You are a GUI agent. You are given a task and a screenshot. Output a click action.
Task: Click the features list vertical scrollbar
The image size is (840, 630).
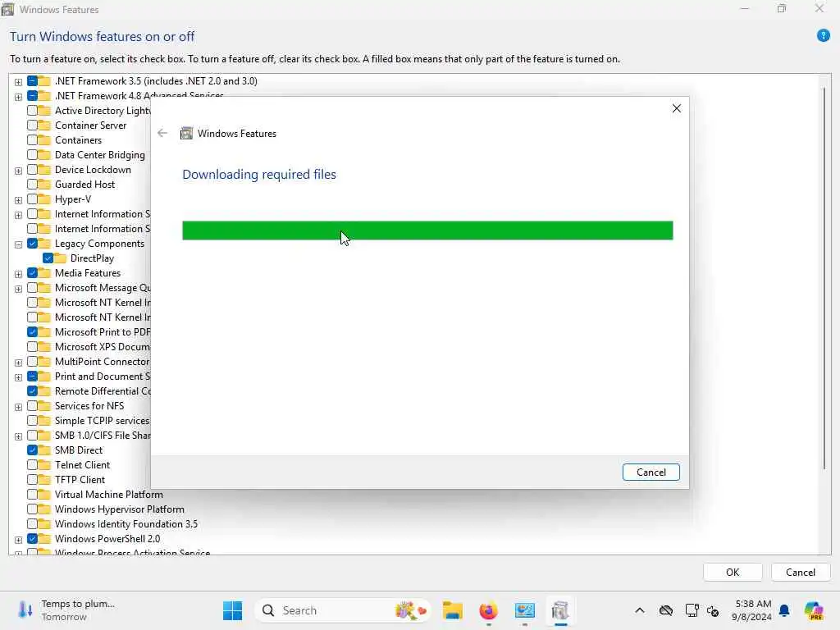824,279
